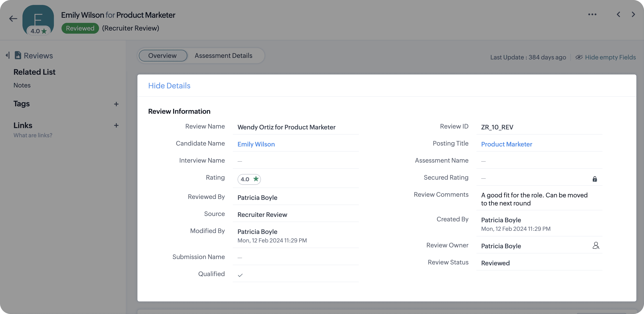Go to next review record

pos(633,15)
